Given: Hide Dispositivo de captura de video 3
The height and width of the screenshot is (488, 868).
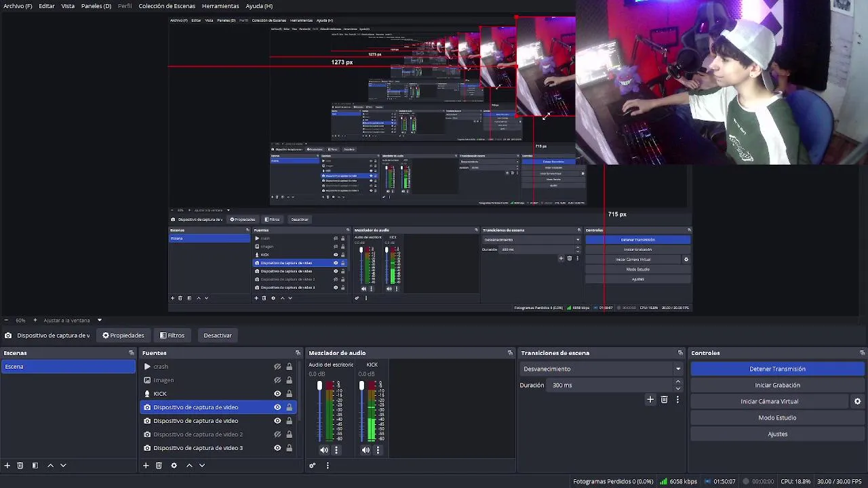Looking at the screenshot, I should point(277,448).
